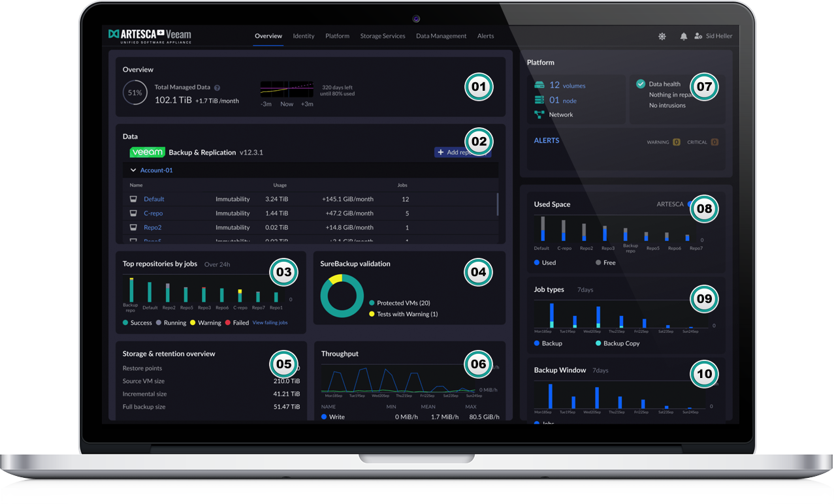
Task: Open the notifications bell
Action: coord(684,37)
